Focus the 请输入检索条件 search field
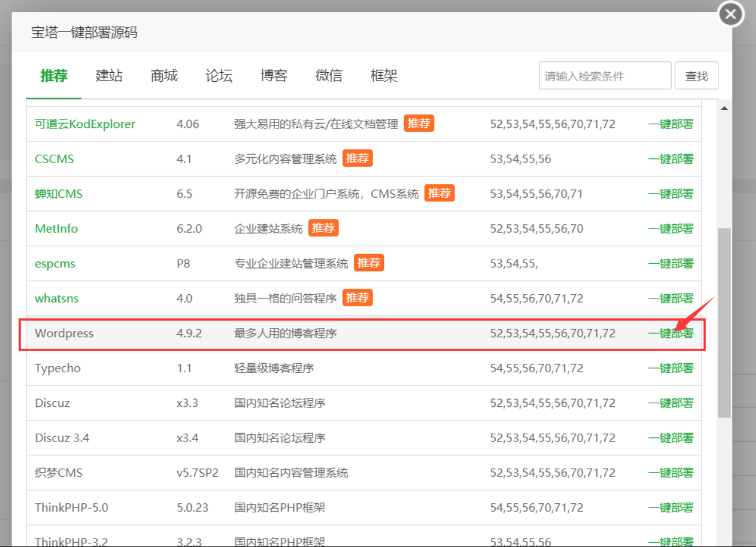 tap(605, 76)
